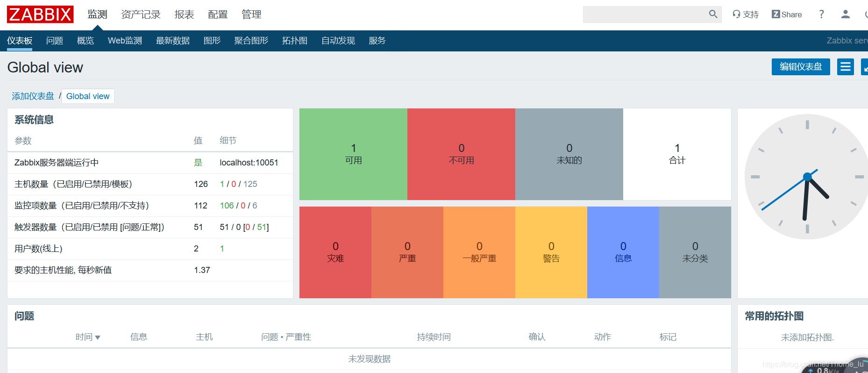868x373 pixels.
Task: Open the 监测 main menu
Action: click(x=97, y=14)
